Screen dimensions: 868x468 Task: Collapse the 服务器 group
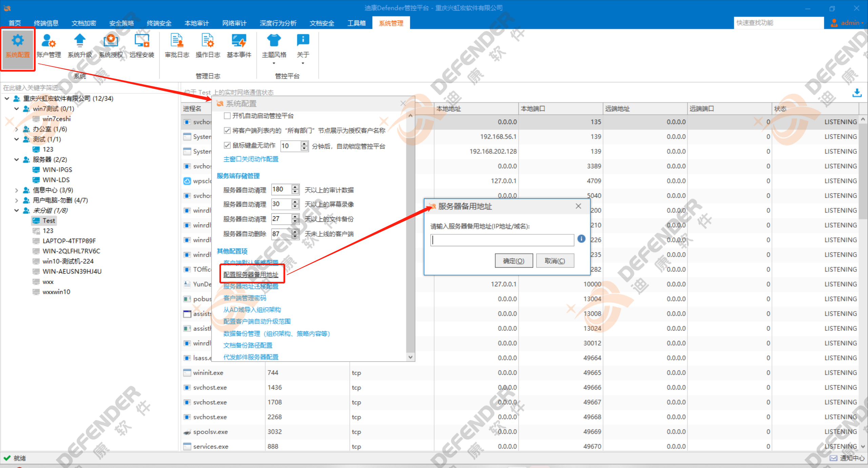(x=16, y=159)
